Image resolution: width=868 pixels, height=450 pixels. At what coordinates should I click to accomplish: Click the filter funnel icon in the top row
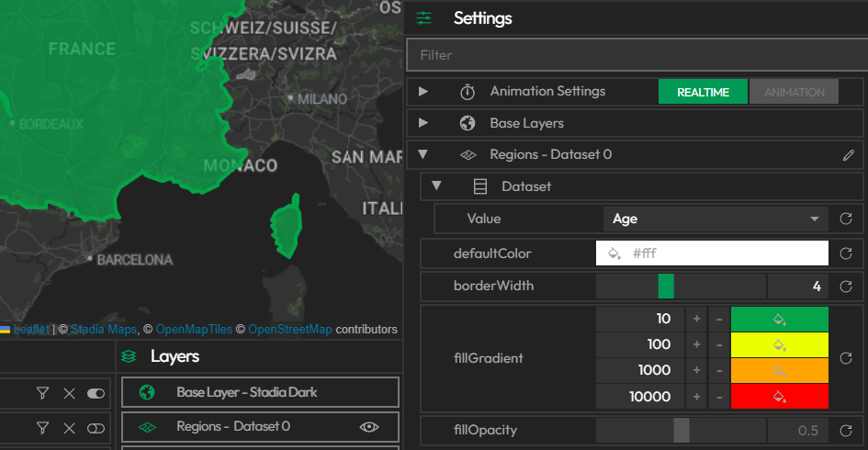coord(42,394)
